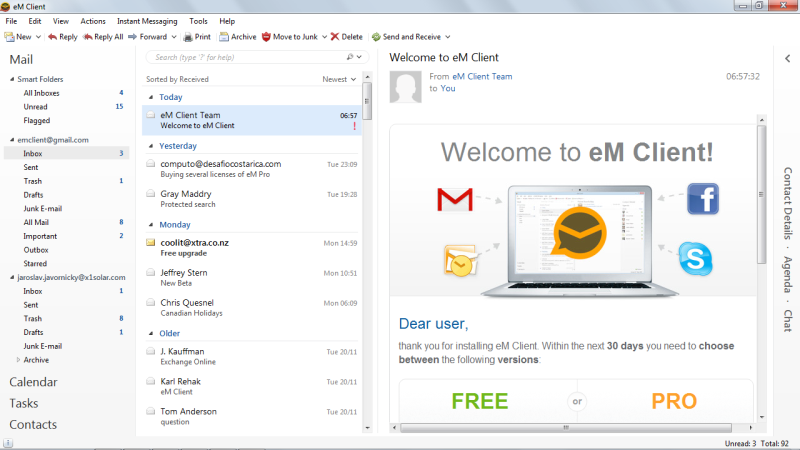
Task: Switch to the Contacts section
Action: (33, 424)
